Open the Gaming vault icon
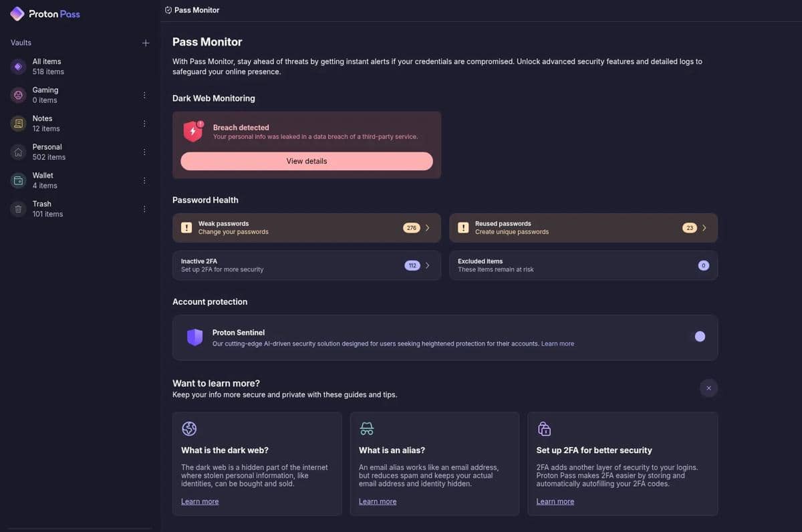 [x=18, y=95]
